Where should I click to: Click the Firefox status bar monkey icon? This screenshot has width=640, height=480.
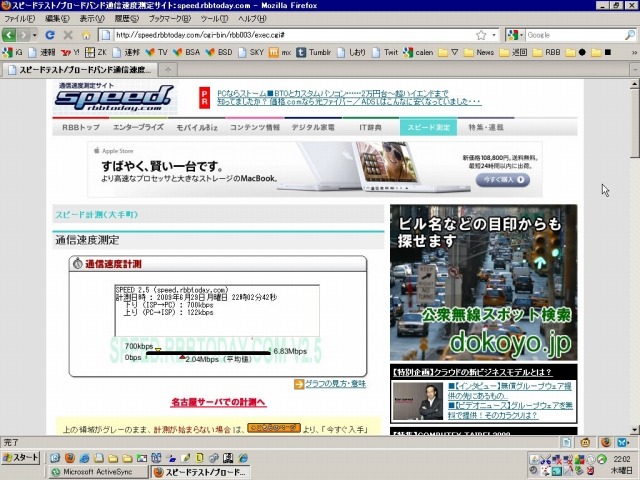click(x=586, y=442)
